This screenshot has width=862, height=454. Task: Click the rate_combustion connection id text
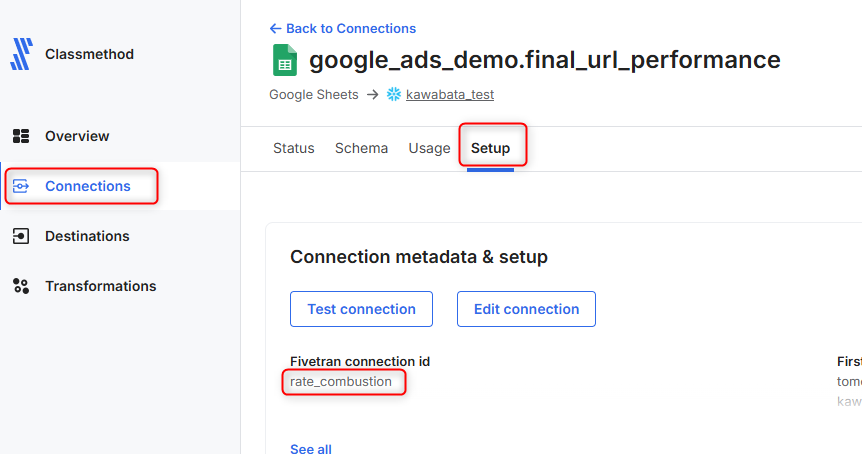pos(341,382)
